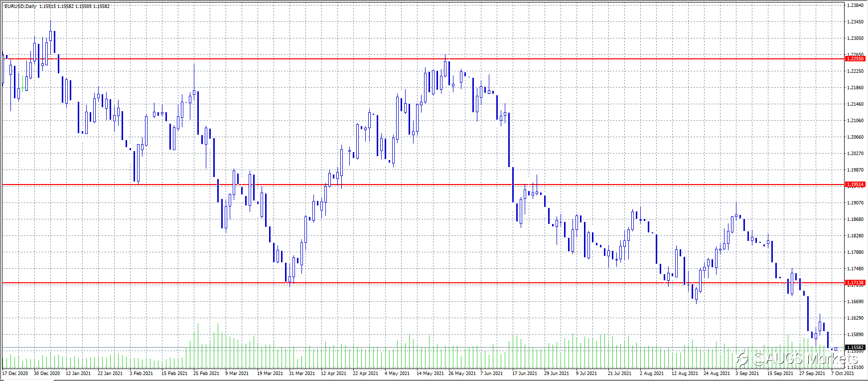Click the 3 Sep 2021 date label
This screenshot has height=381, width=868.
(746, 373)
